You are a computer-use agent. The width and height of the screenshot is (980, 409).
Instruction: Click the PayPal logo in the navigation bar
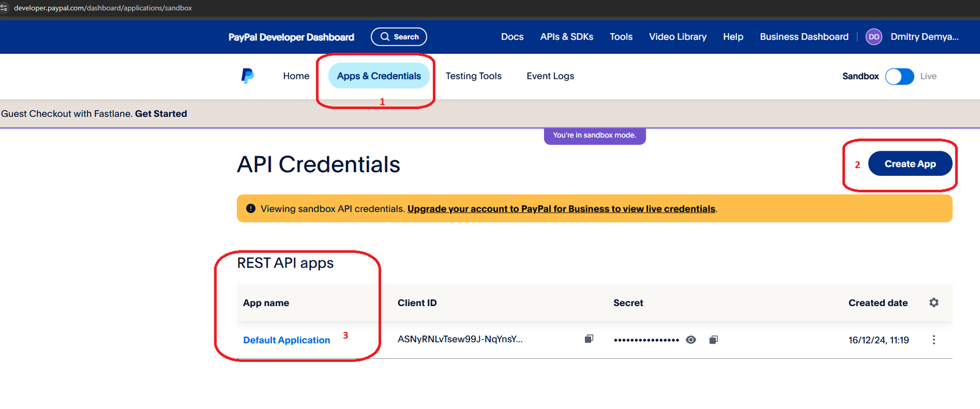(247, 75)
